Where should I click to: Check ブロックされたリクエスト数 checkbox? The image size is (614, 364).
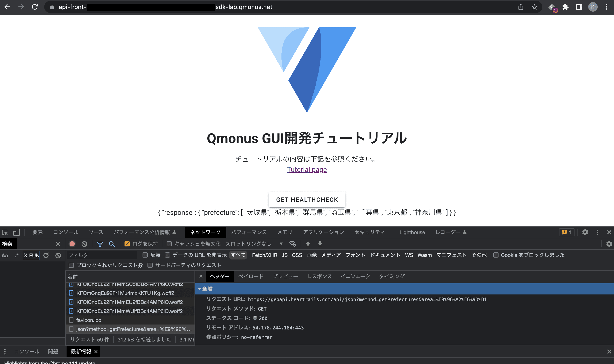pos(71,265)
